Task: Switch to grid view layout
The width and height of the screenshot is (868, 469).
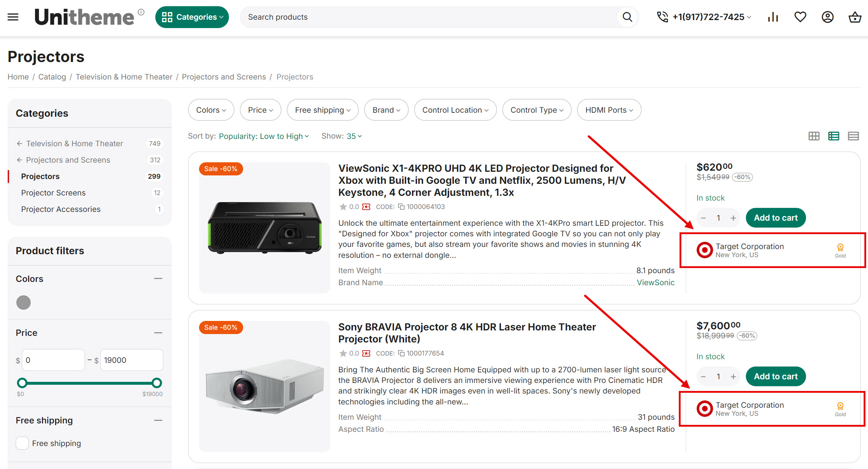Action: pyautogui.click(x=814, y=136)
